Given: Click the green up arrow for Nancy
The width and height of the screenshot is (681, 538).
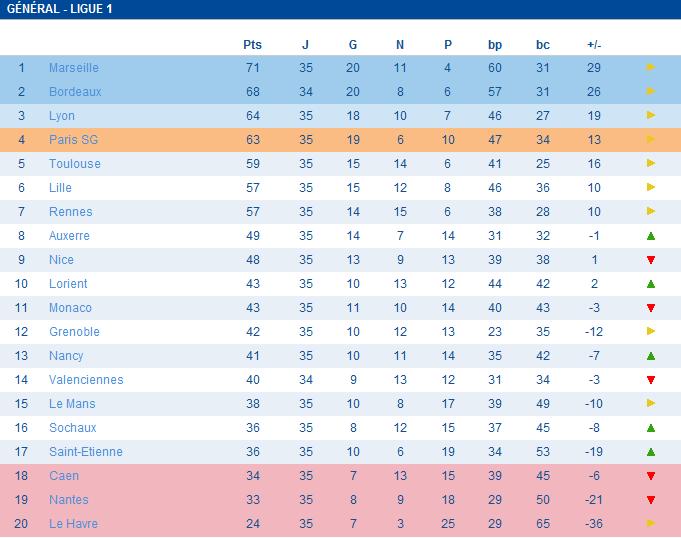Looking at the screenshot, I should (650, 356).
